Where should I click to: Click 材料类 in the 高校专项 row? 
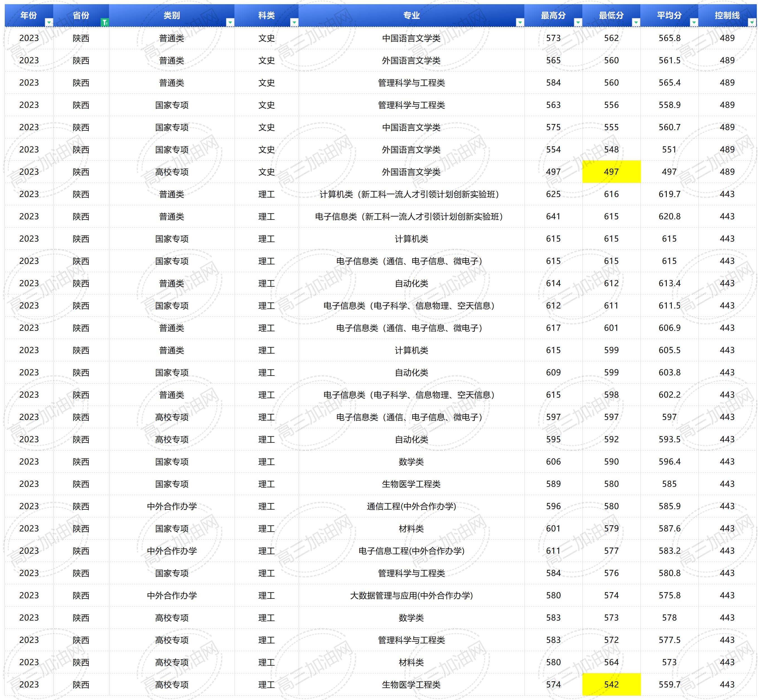pos(411,662)
